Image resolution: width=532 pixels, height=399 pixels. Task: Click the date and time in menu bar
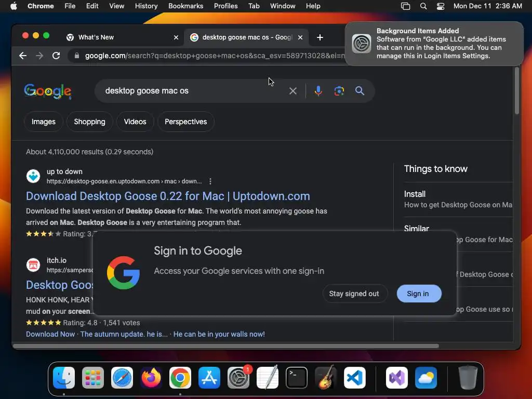[x=487, y=6]
